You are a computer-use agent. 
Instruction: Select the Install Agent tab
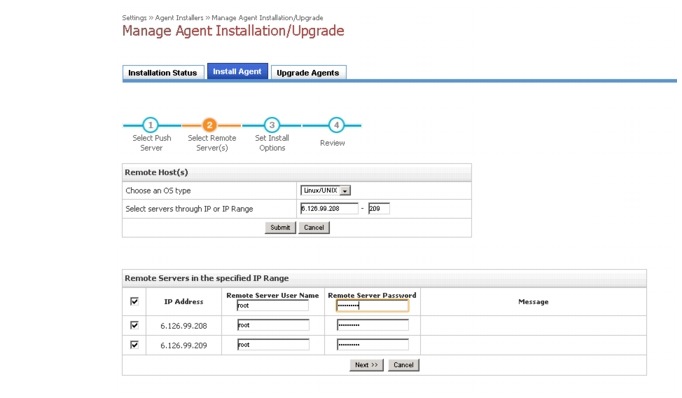(x=237, y=71)
